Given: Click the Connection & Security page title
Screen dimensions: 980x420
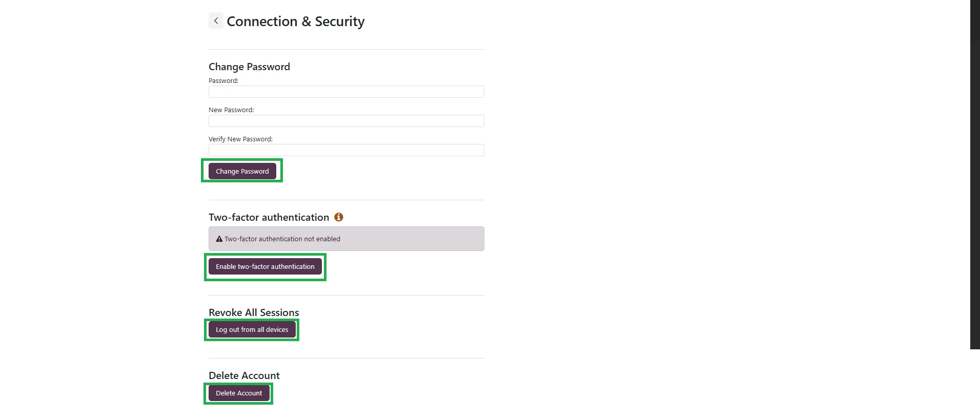Looking at the screenshot, I should [296, 22].
